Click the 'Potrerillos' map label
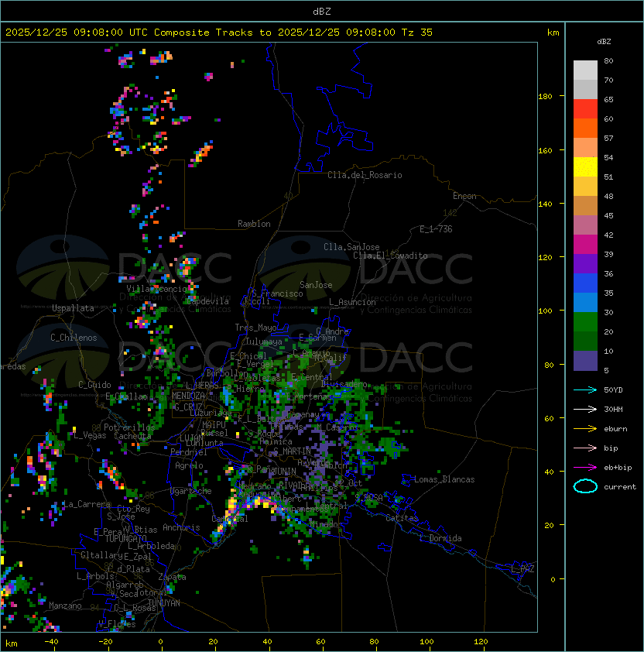Screen dimensions: 644x652 pyautogui.click(x=129, y=427)
